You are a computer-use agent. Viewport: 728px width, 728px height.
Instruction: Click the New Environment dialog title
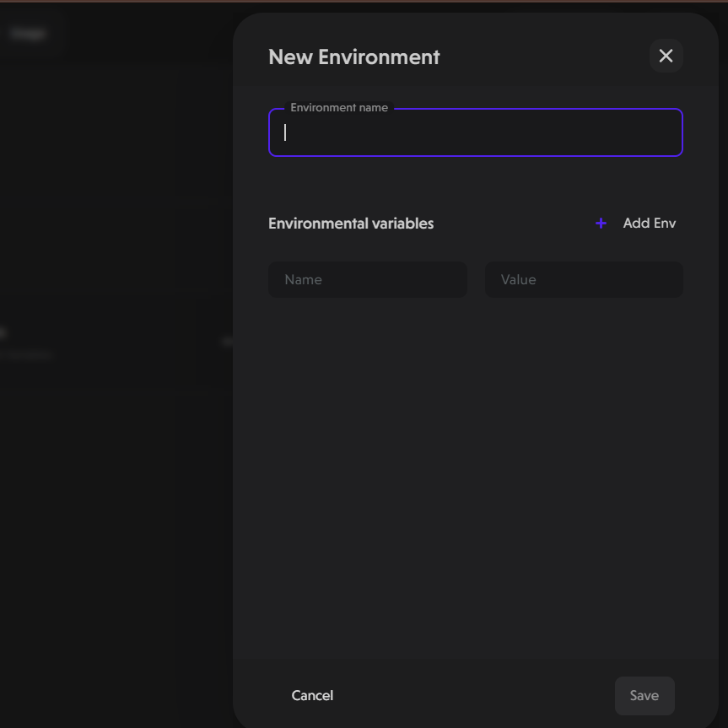point(353,57)
